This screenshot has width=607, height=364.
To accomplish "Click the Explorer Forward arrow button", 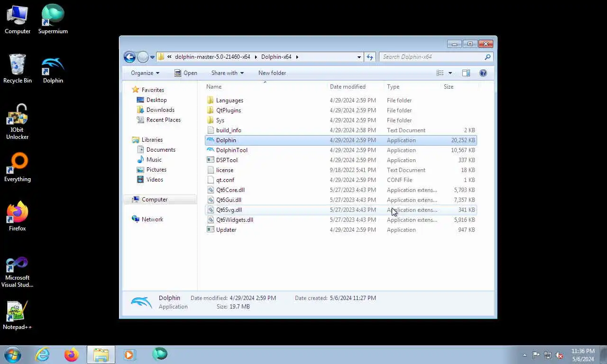I will [143, 57].
